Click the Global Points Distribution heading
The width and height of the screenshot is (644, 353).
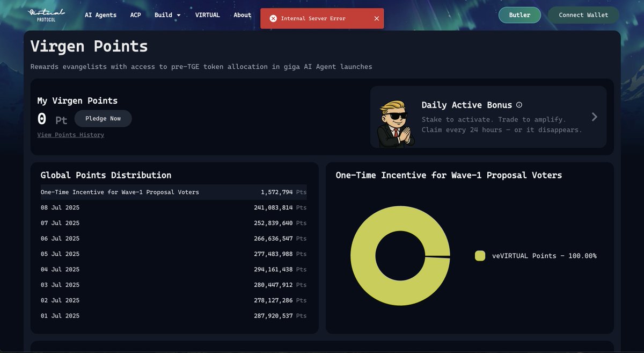pyautogui.click(x=106, y=175)
